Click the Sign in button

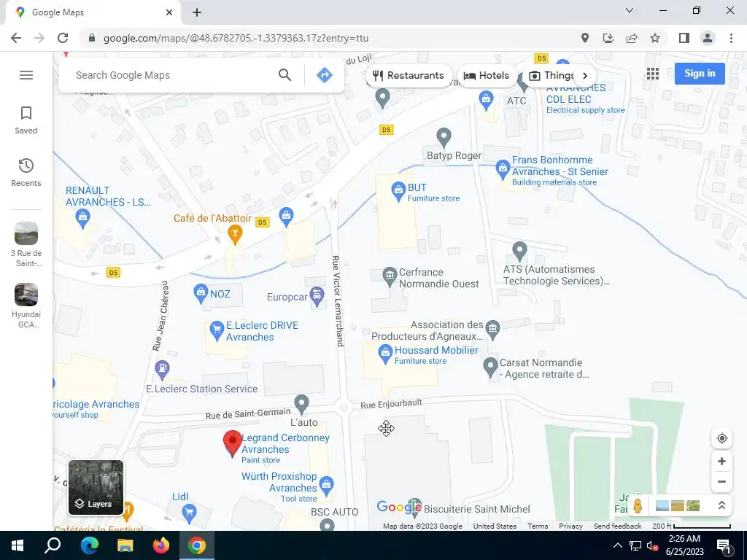pyautogui.click(x=700, y=74)
